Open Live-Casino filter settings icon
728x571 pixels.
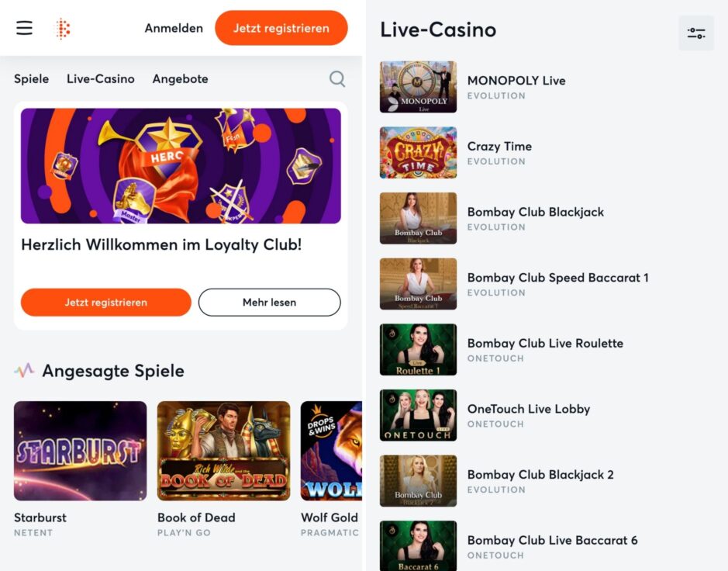point(696,33)
